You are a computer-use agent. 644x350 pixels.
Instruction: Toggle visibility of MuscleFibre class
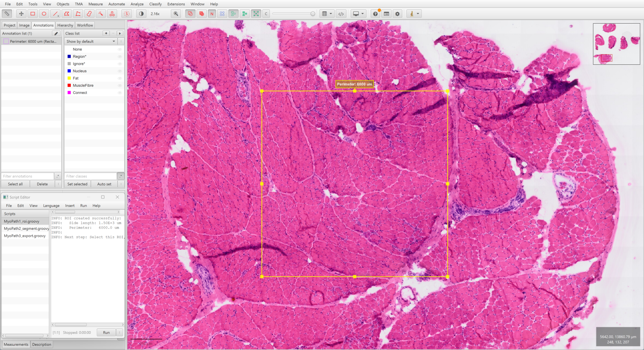[x=120, y=86]
